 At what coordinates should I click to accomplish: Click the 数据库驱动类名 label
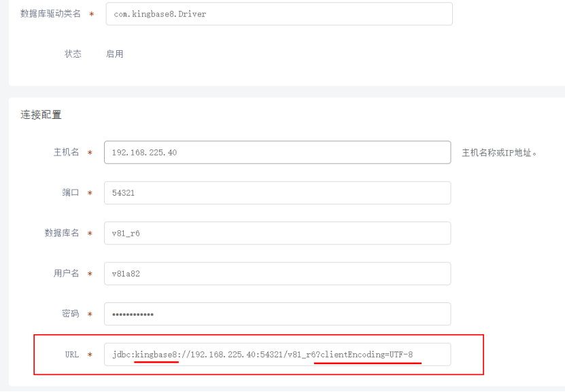pyautogui.click(x=50, y=14)
